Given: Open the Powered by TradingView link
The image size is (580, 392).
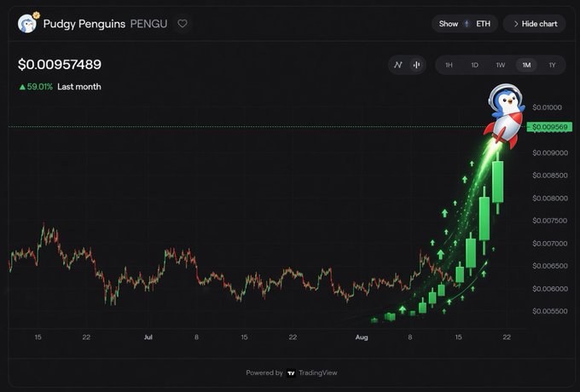Looking at the screenshot, I should 292,372.
